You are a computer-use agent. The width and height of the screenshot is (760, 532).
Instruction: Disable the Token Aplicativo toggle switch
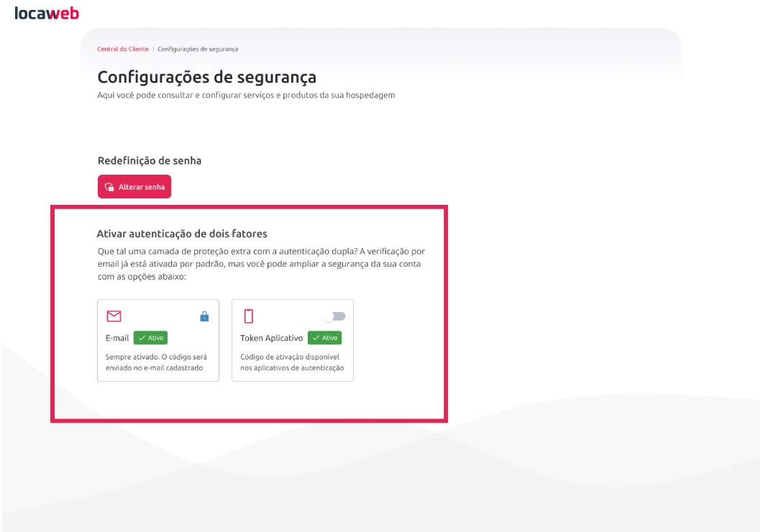(x=334, y=315)
